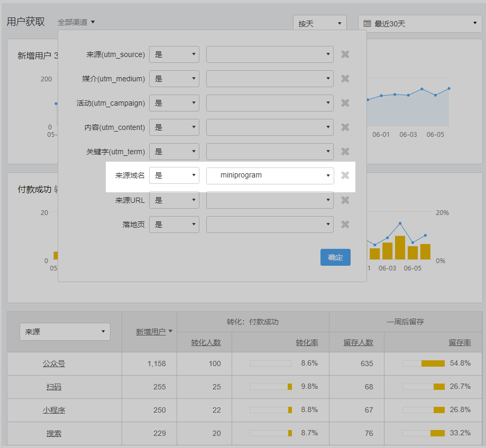Remove the 来源域名 miniprogram filter
486x448 pixels.
click(345, 175)
